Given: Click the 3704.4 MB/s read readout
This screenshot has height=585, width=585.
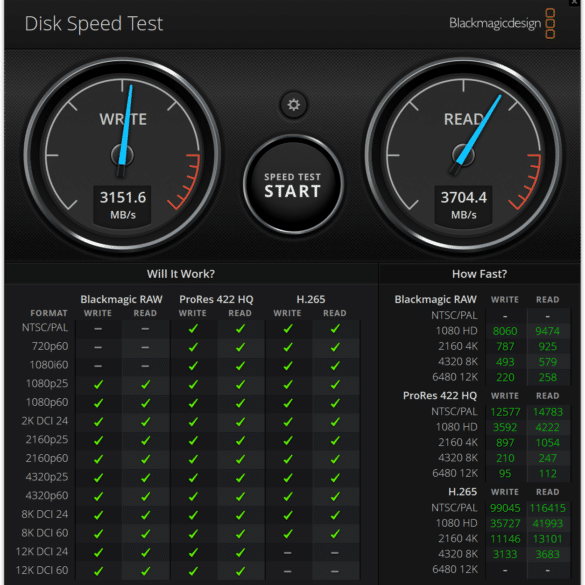Looking at the screenshot, I should 463,205.
